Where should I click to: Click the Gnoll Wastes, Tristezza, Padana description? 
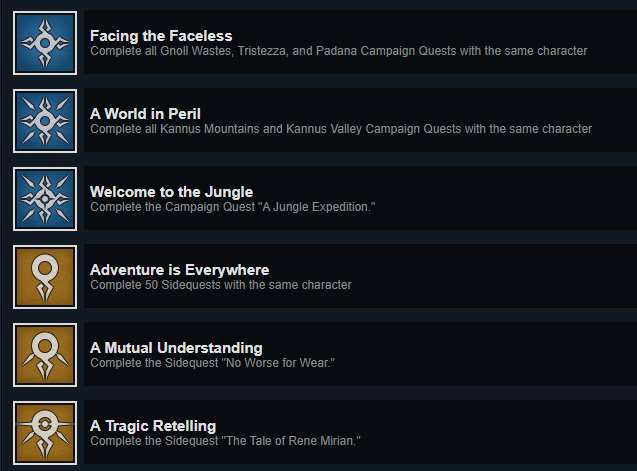(338, 50)
